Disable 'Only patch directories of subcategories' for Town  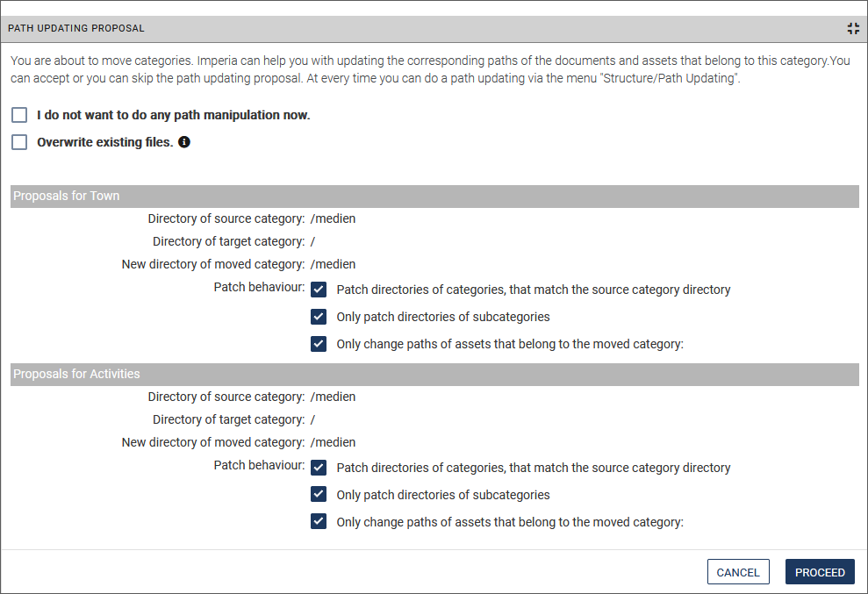[x=319, y=316]
